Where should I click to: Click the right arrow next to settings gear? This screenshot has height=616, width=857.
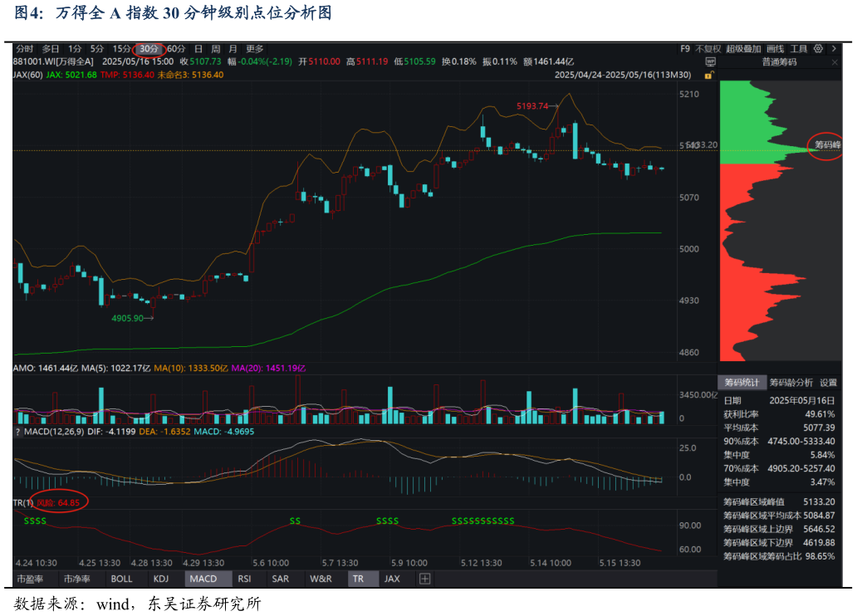[x=833, y=49]
